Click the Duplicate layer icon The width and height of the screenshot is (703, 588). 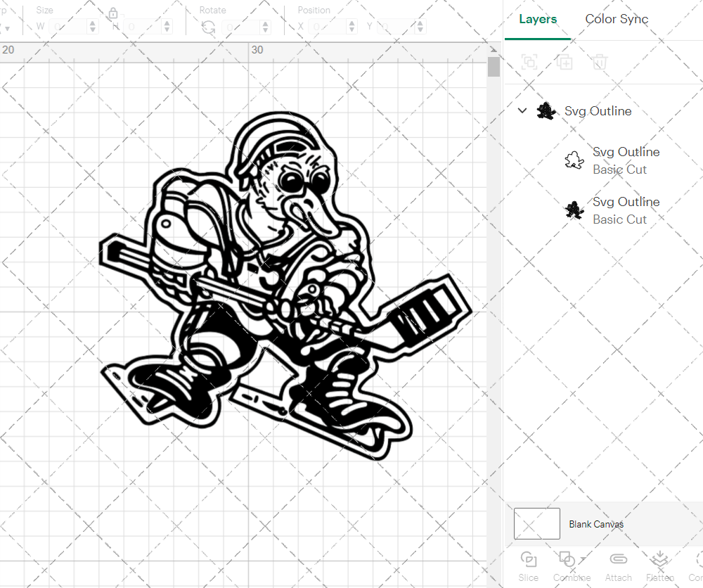point(565,62)
